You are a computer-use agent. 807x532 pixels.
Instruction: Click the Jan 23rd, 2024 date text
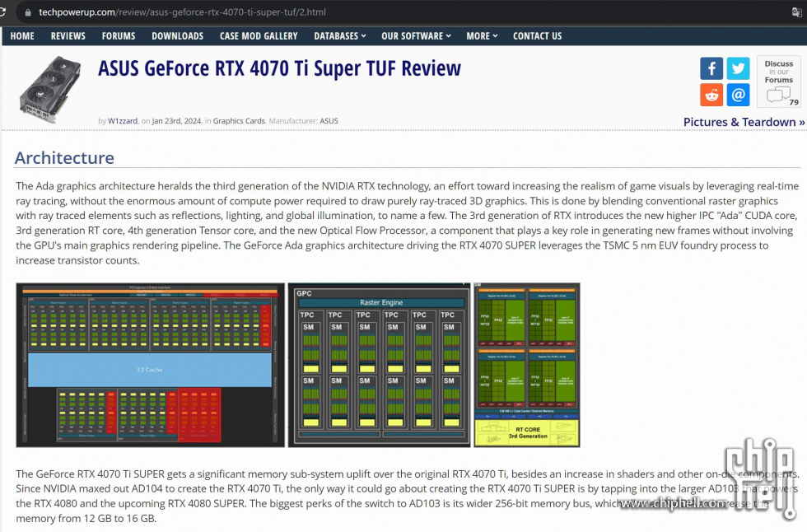click(x=176, y=121)
